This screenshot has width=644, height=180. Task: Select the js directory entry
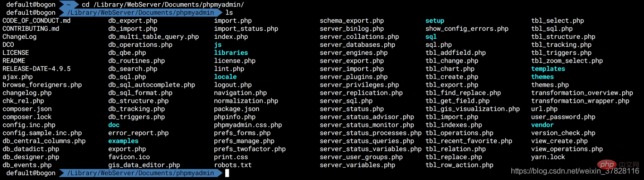(218, 45)
